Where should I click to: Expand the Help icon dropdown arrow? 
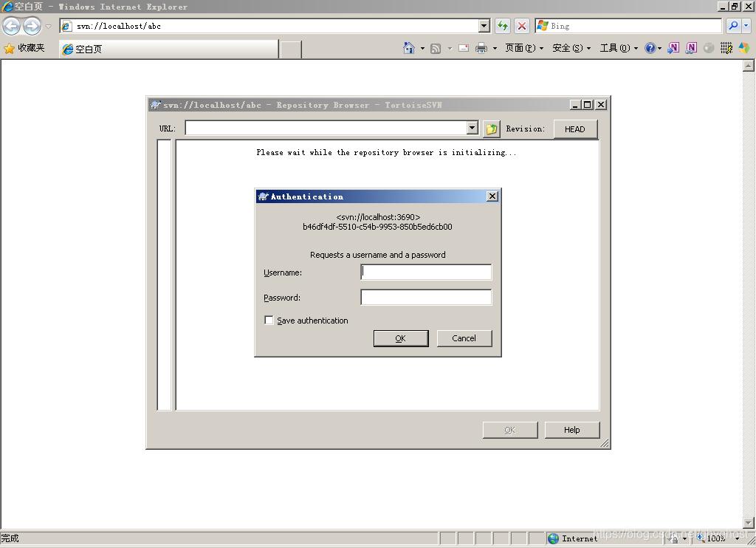659,48
